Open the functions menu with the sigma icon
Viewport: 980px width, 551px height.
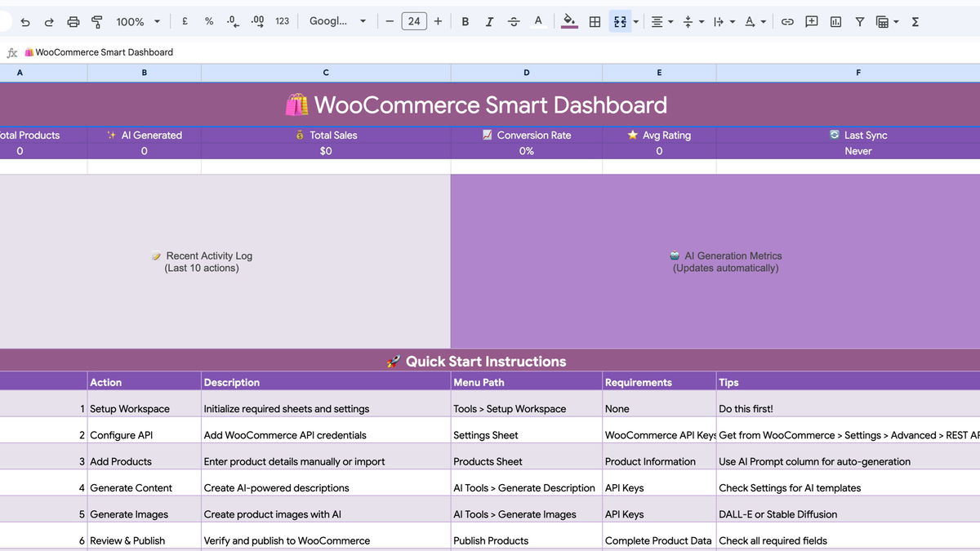(x=915, y=21)
